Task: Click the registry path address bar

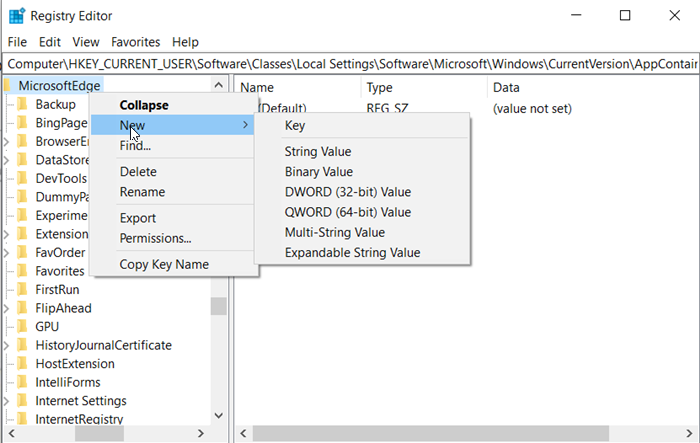Action: 350,62
